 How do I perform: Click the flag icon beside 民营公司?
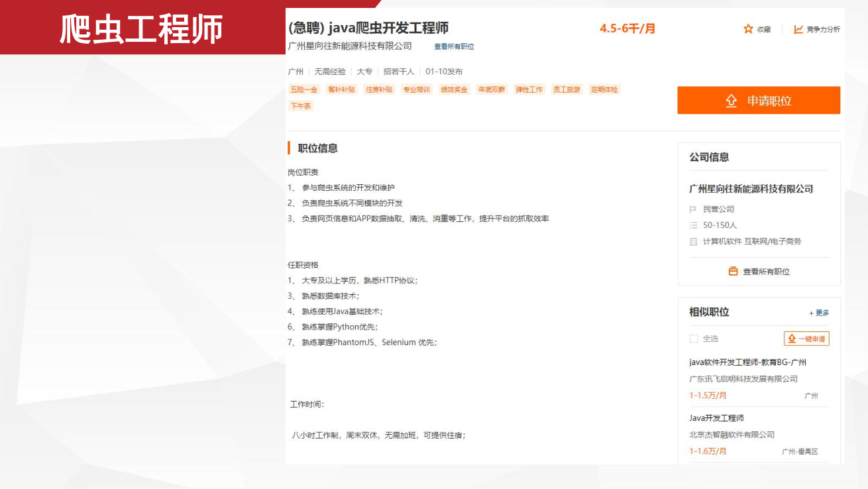pos(694,209)
